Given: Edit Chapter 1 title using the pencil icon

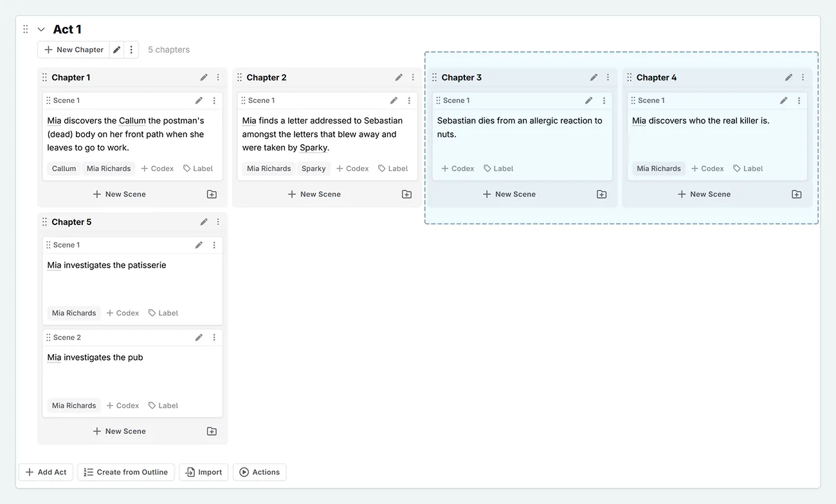Looking at the screenshot, I should click(204, 77).
